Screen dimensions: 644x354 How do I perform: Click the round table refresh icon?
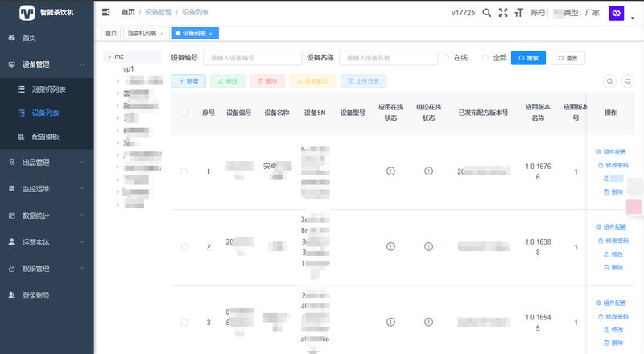628,81
